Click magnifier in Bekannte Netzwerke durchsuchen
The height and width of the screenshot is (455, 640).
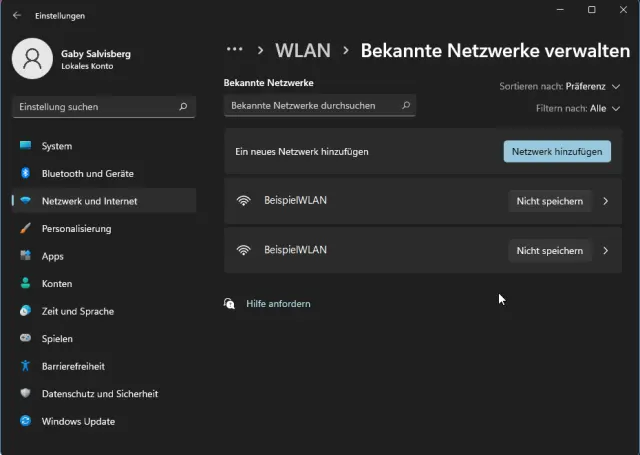(406, 105)
